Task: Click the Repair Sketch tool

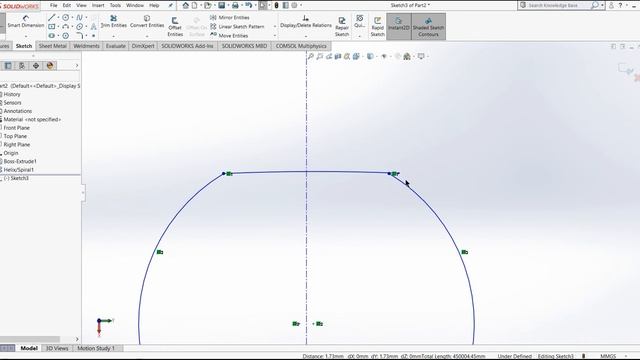Action: pos(342,27)
